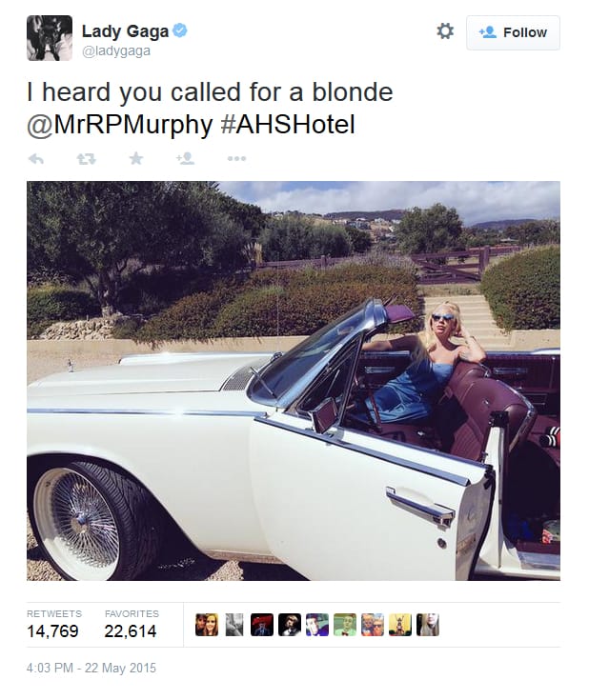Favorite the tweet with star icon
The height and width of the screenshot is (700, 589).
click(x=136, y=158)
